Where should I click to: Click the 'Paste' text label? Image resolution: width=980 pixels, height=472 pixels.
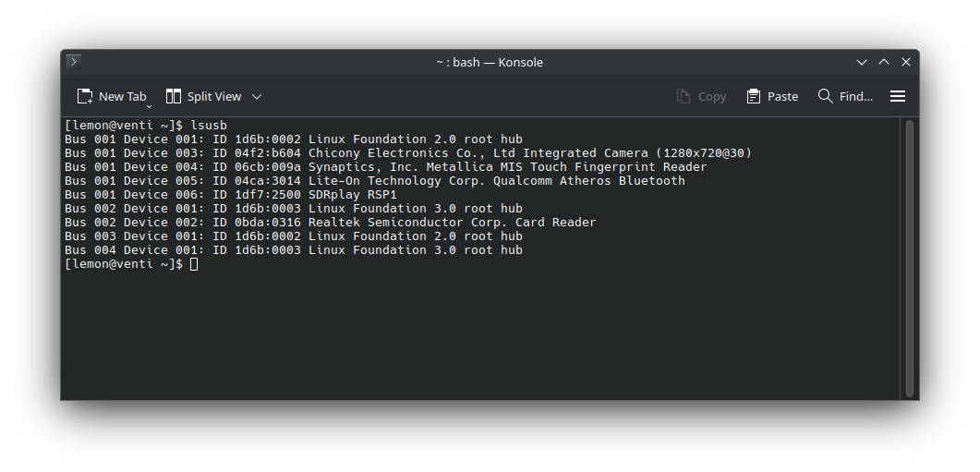(x=782, y=96)
